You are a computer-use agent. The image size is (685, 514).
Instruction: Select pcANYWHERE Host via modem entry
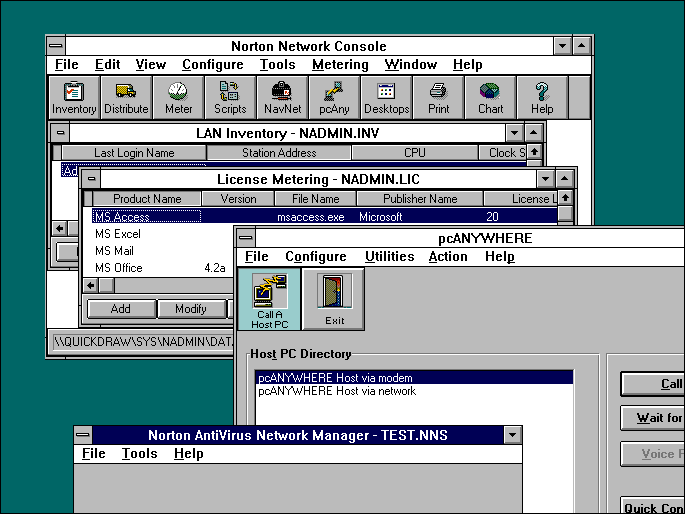pos(414,378)
